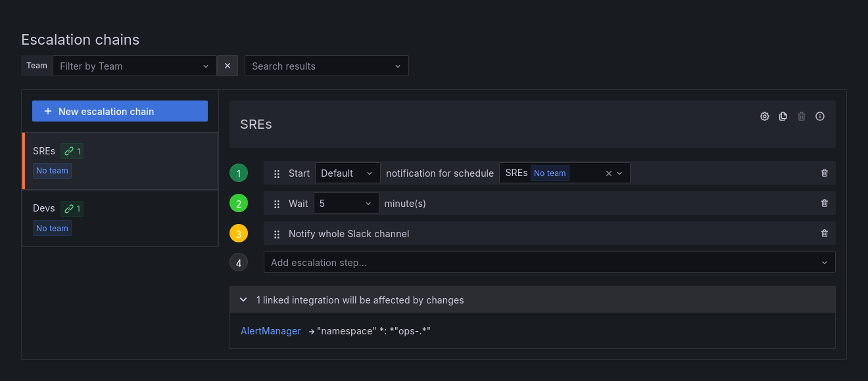Open the Default notification type dropdown

point(347,173)
